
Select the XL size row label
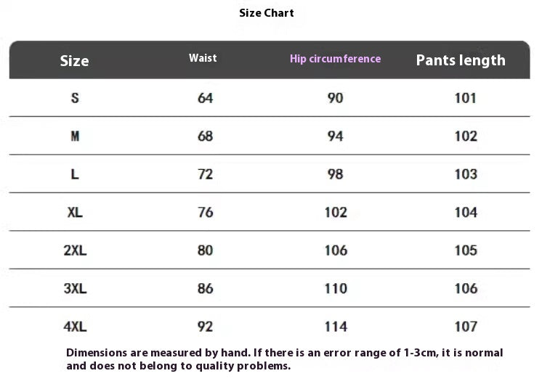point(75,212)
